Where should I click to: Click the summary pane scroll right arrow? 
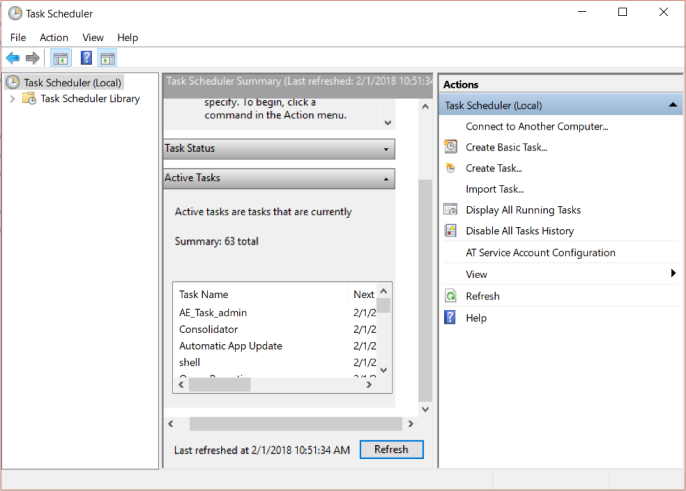[x=410, y=424]
